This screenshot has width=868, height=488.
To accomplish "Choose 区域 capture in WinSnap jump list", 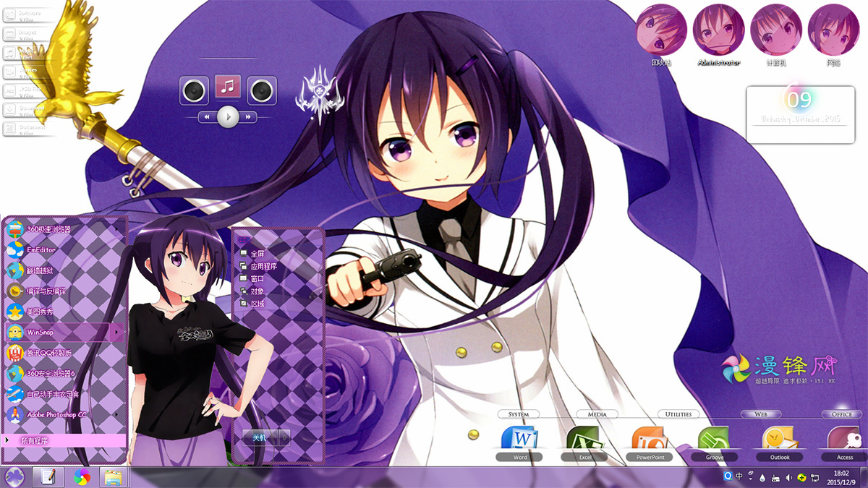I will pyautogui.click(x=252, y=304).
